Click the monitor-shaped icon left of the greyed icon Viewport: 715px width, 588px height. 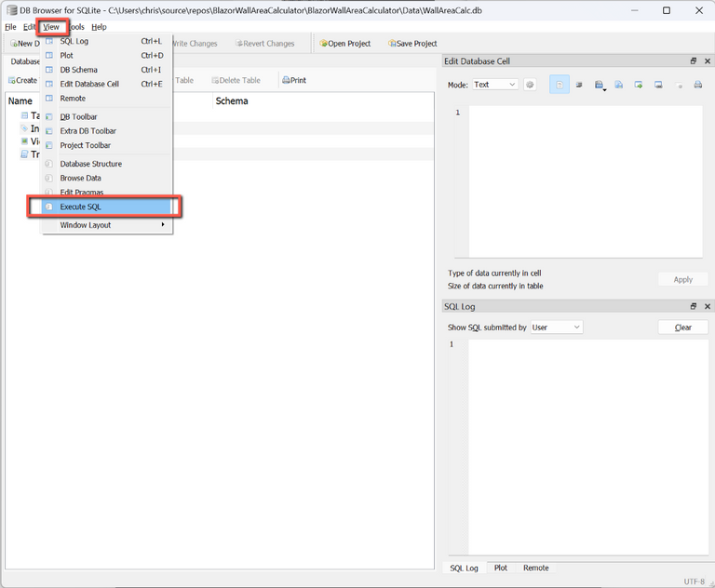[x=658, y=85]
